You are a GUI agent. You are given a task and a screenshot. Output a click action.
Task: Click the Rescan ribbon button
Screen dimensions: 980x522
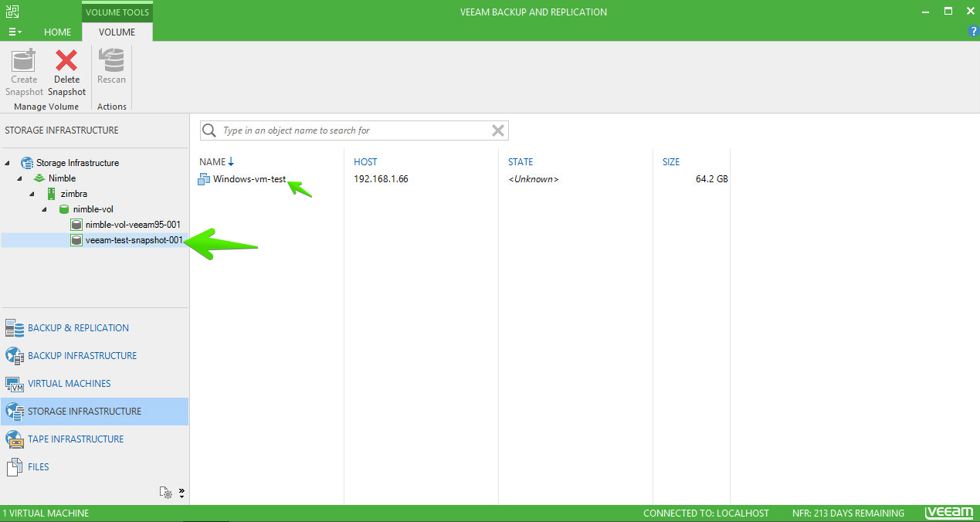tap(111, 67)
